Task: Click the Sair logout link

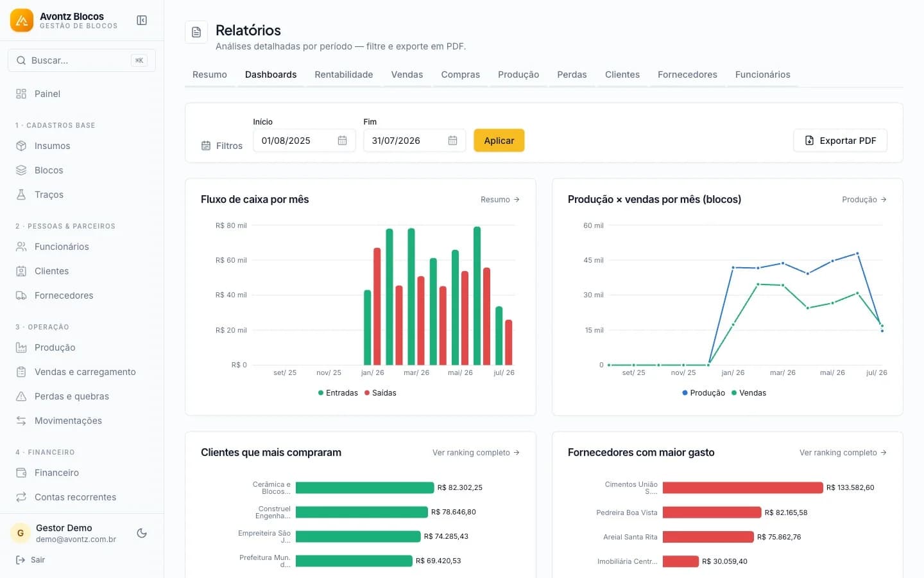Action: point(30,560)
